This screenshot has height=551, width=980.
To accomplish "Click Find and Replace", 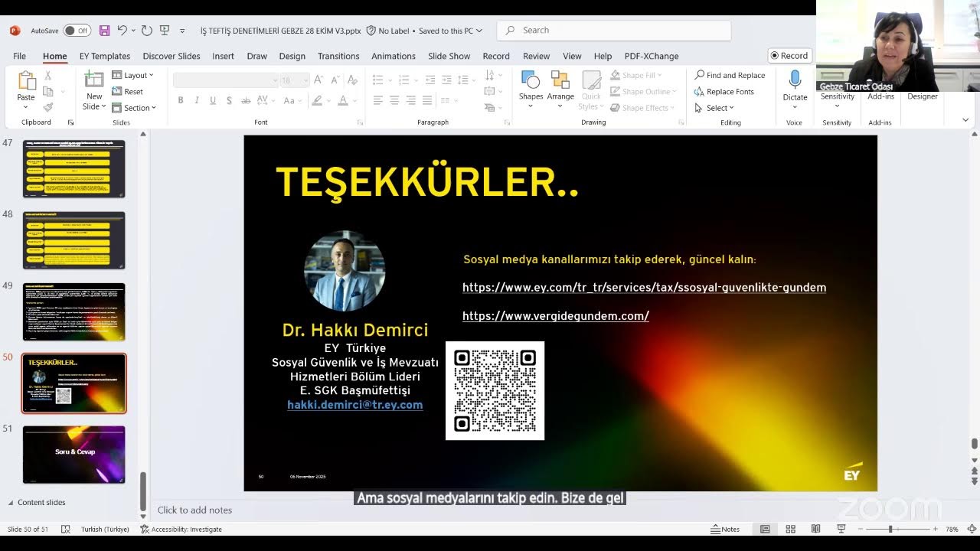I will pyautogui.click(x=730, y=75).
